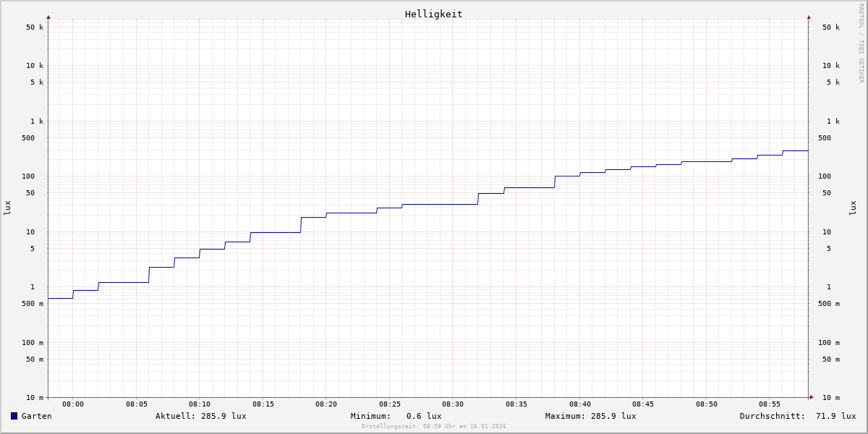This screenshot has height=434, width=868.
Task: Click the red arrow atop left axis
Action: [x=48, y=17]
